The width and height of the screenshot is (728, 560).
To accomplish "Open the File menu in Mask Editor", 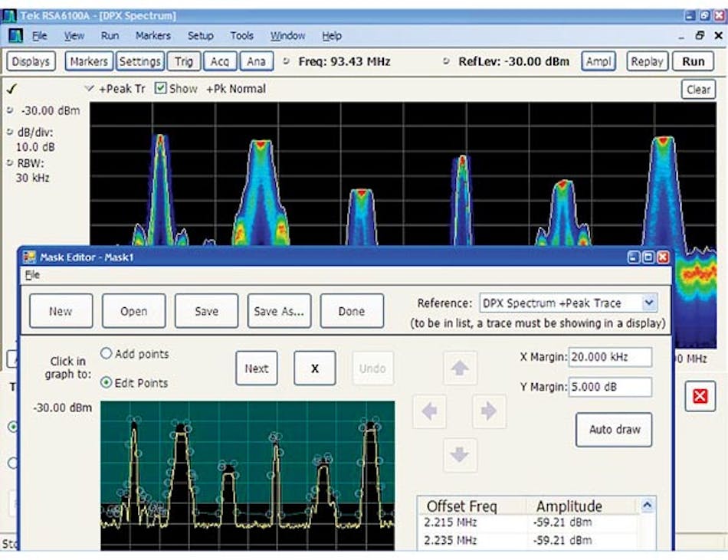I will click(x=31, y=274).
